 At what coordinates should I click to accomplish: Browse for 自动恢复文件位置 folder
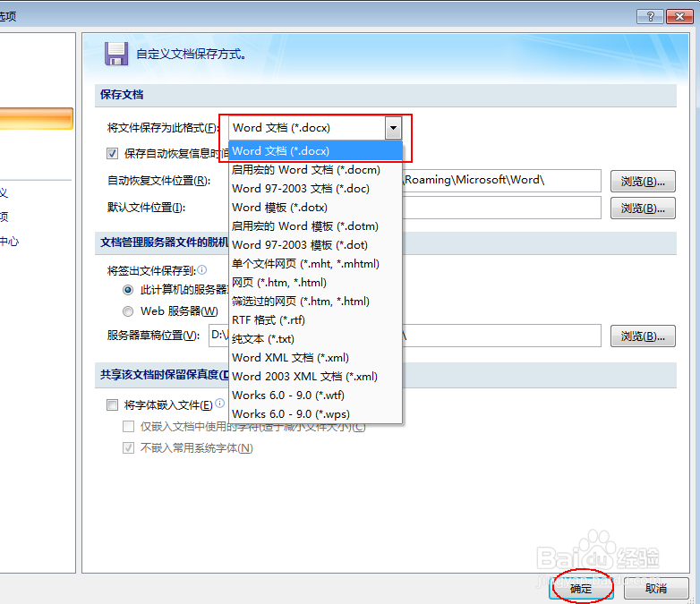click(643, 182)
